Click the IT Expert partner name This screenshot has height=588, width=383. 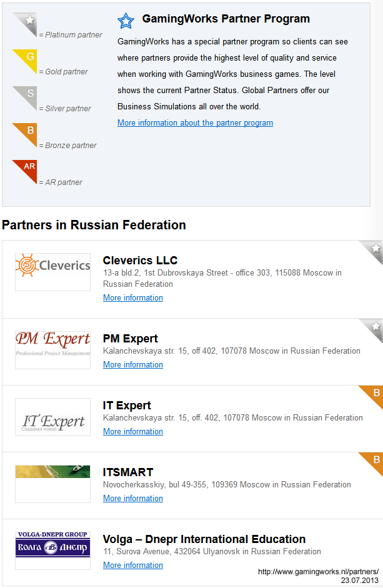127,406
